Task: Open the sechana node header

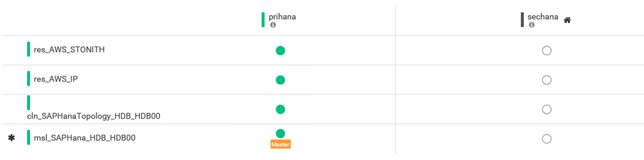Action: (x=543, y=17)
